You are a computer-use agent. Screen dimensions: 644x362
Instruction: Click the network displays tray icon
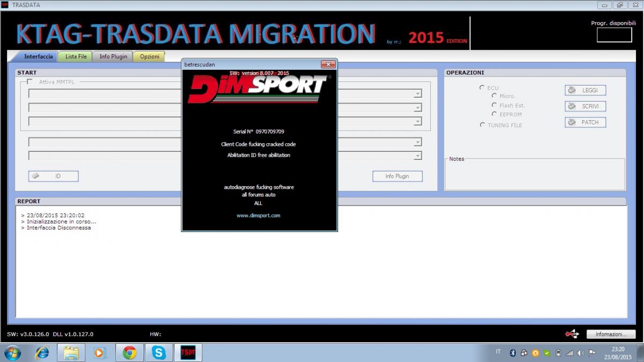tap(524, 353)
